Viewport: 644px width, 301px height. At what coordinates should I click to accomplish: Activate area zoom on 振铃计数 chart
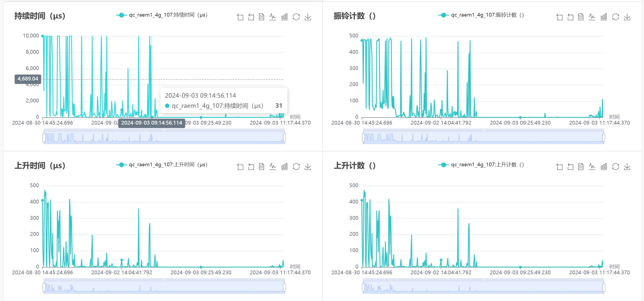(x=559, y=17)
